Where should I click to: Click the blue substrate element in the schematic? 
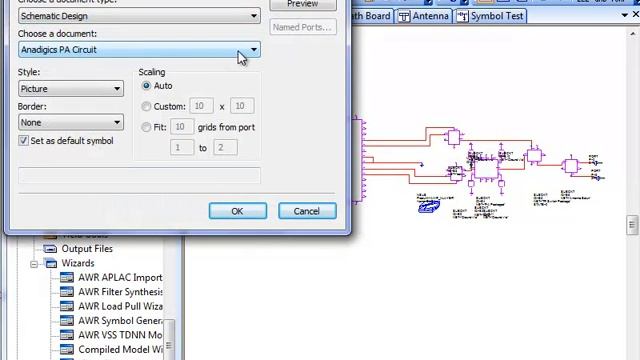[429, 207]
